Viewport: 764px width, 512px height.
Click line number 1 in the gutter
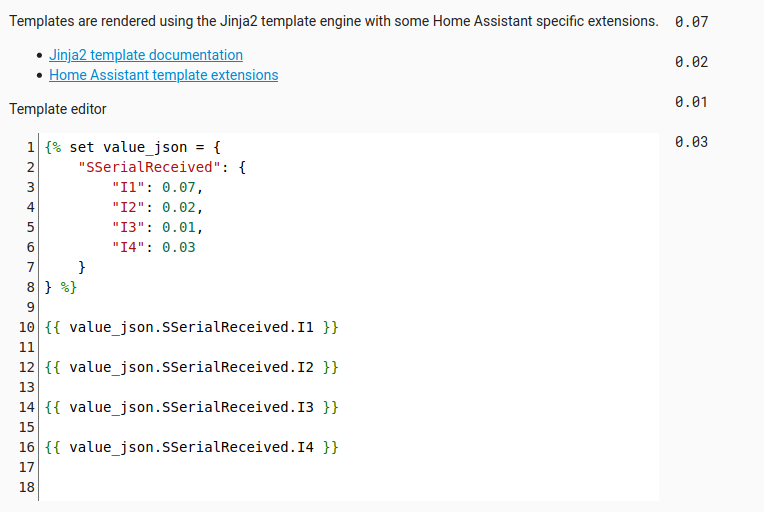pyautogui.click(x=31, y=147)
